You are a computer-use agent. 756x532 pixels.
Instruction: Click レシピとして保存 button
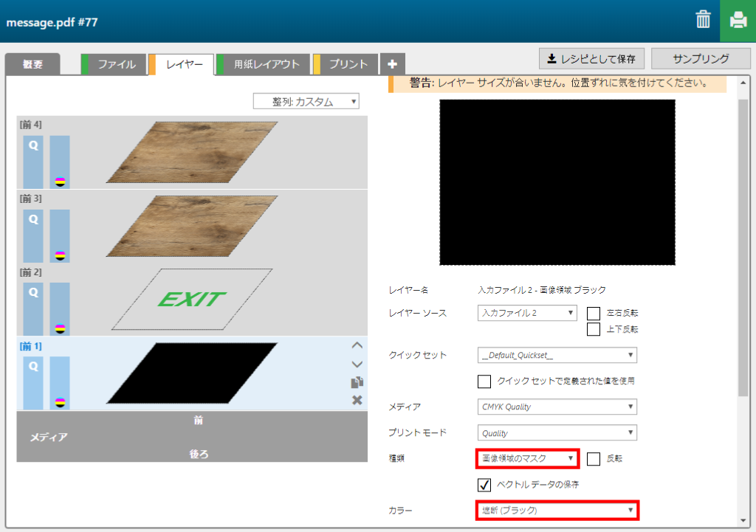591,59
